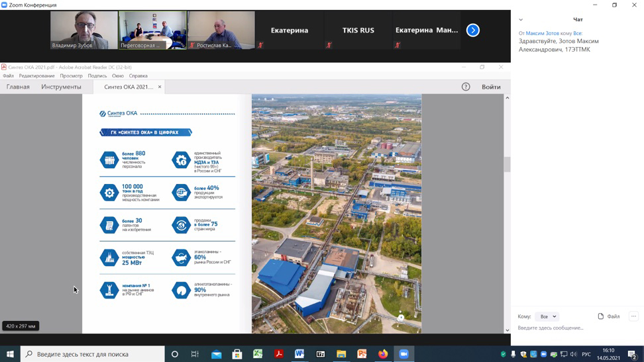644x362 pixels.
Task: Click the 'более 75 стран' sales icon
Action: (181, 225)
